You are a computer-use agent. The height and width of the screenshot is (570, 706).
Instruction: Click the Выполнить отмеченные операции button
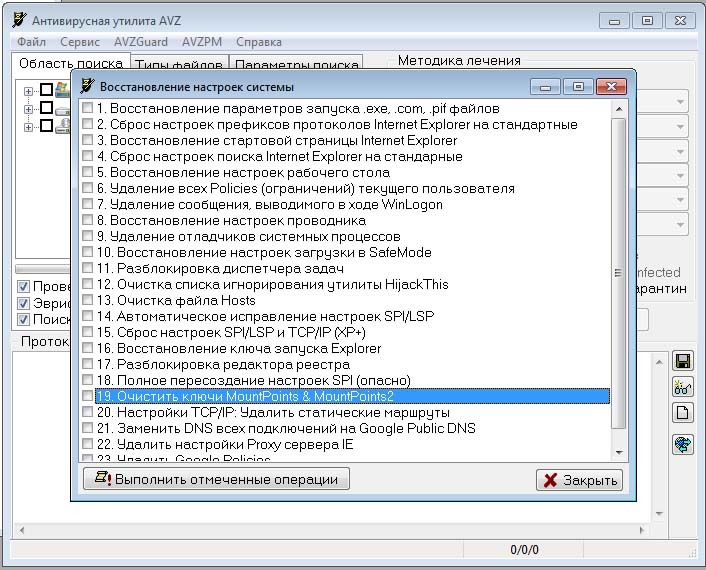click(x=217, y=479)
